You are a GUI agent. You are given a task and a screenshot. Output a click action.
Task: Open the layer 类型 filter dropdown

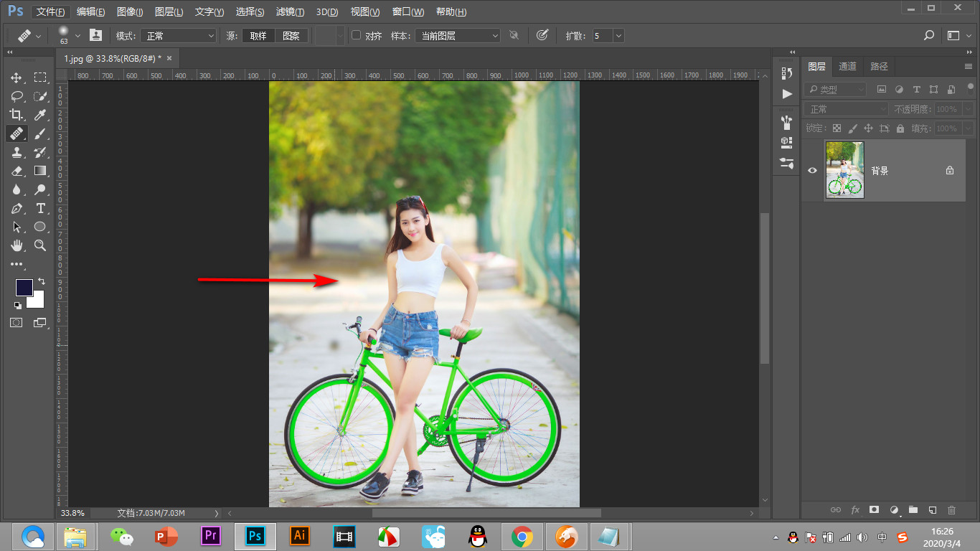click(x=835, y=90)
